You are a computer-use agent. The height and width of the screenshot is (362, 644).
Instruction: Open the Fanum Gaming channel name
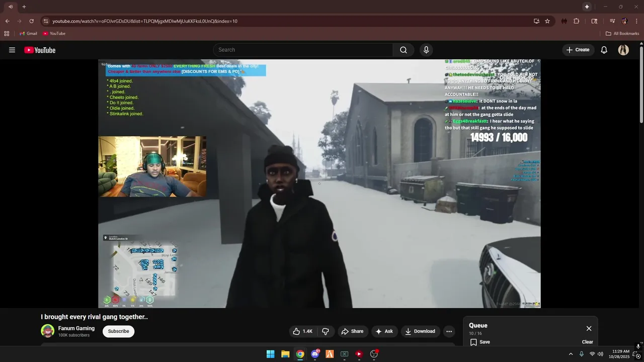click(76, 328)
